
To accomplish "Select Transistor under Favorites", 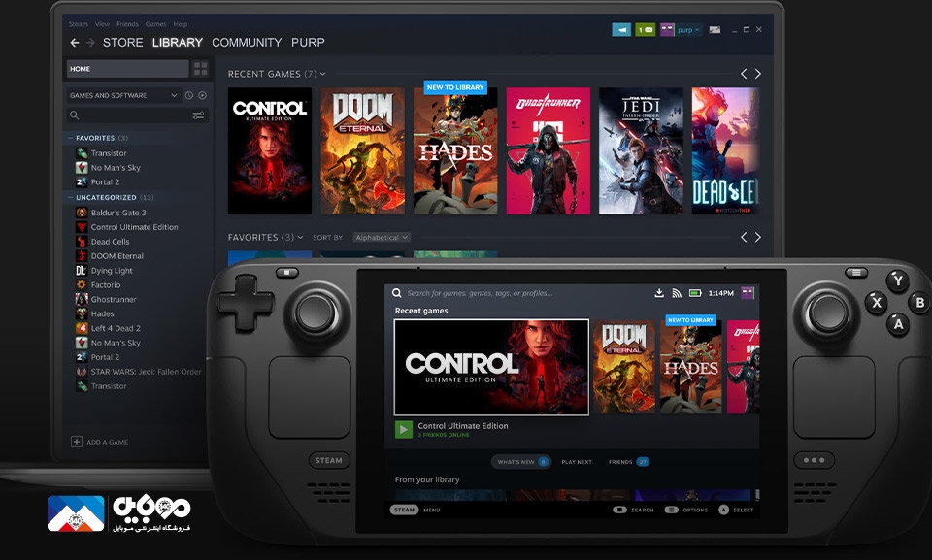I will tap(109, 152).
